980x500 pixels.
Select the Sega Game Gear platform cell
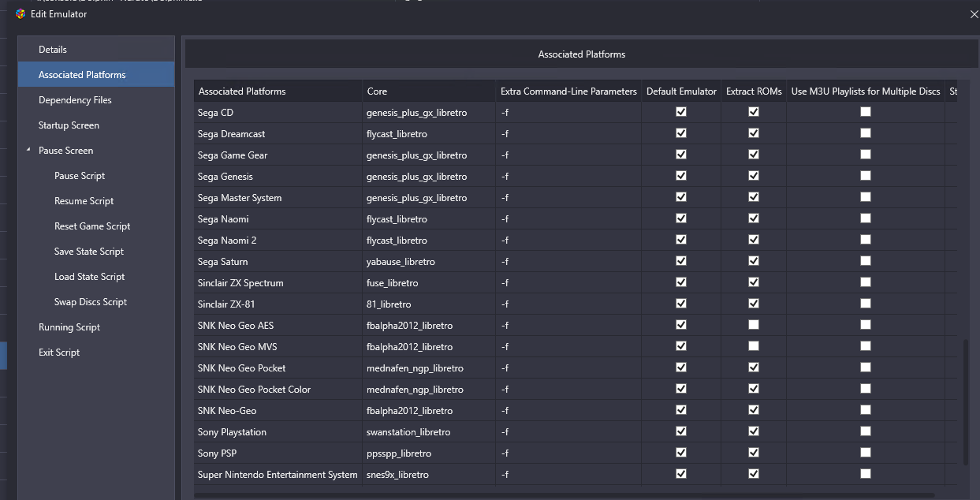tap(278, 155)
